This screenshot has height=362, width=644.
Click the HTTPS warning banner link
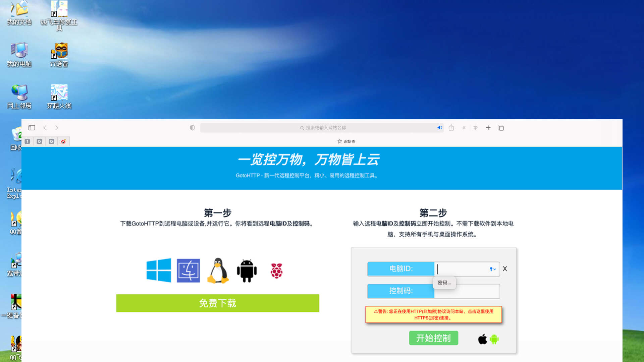(x=434, y=314)
